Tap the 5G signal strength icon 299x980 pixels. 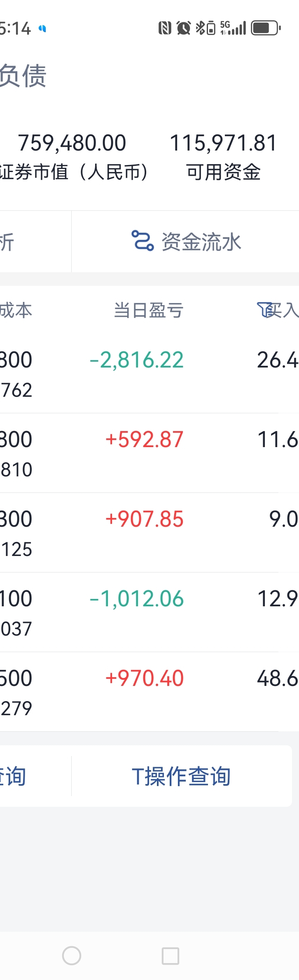point(233,28)
